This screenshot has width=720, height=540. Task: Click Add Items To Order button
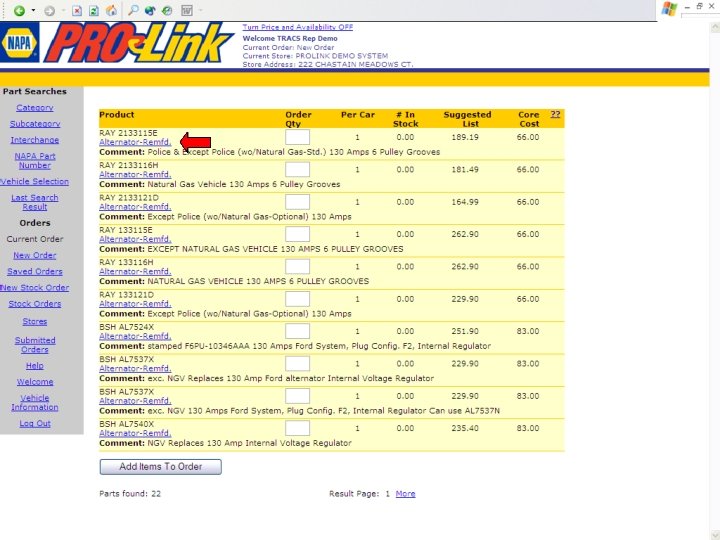(161, 467)
